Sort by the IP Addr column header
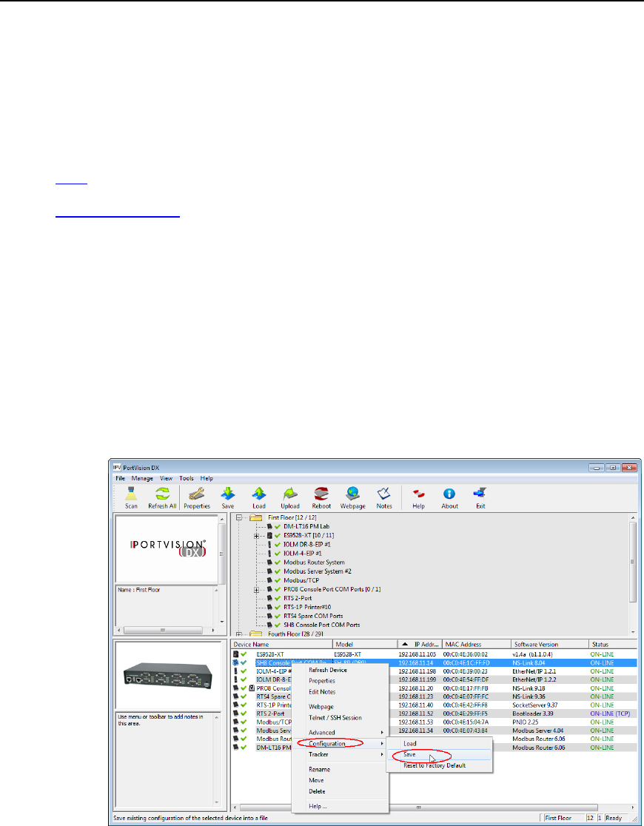644x826 pixels. (420, 644)
